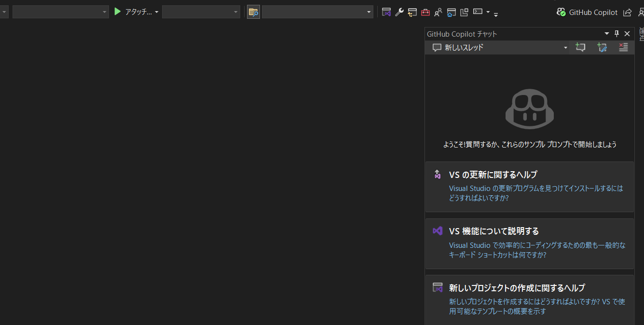The image size is (644, 325).
Task: Click the GitHub Copilot badge in the title bar
Action: [x=587, y=12]
